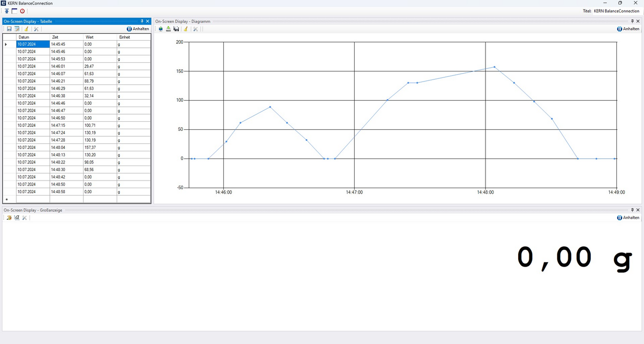Image resolution: width=644 pixels, height=344 pixels.
Task: Toggle the pin on the Großanzeige panel
Action: (632, 210)
